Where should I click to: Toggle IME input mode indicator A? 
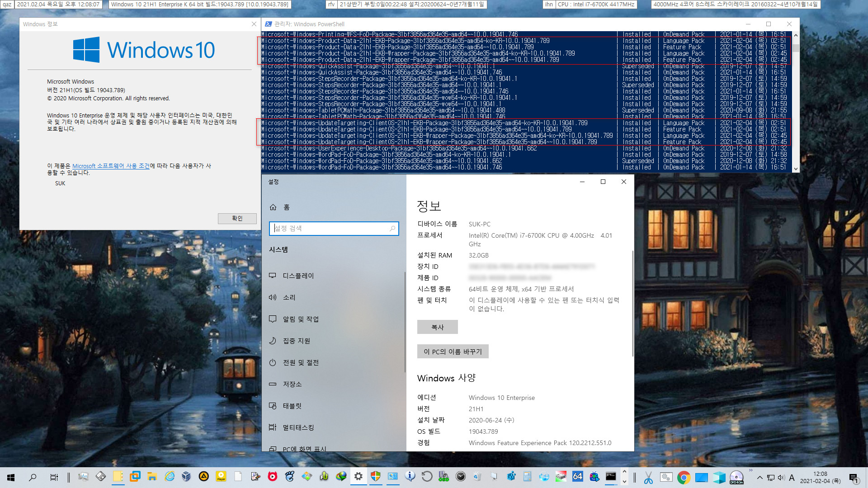click(x=792, y=478)
